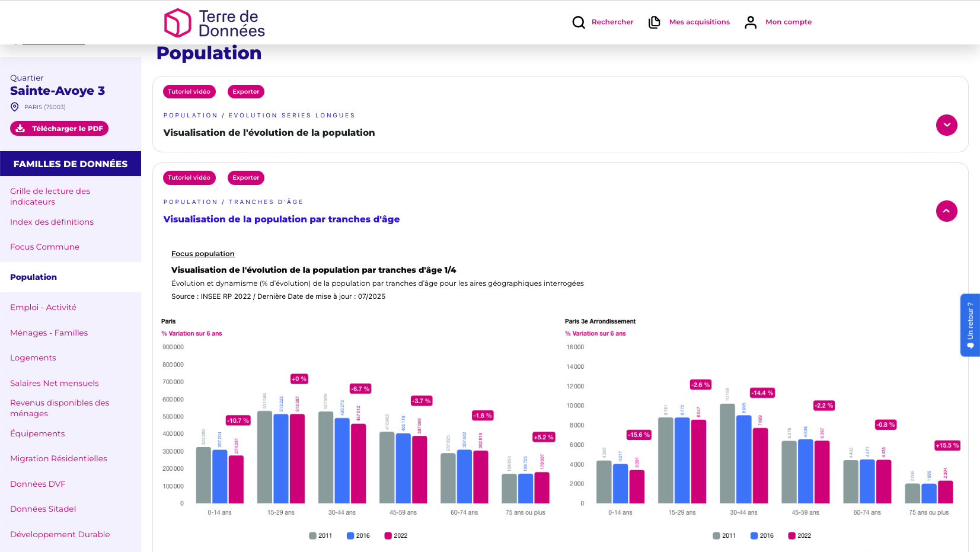
Task: Go to Données DVF section
Action: [x=38, y=484]
